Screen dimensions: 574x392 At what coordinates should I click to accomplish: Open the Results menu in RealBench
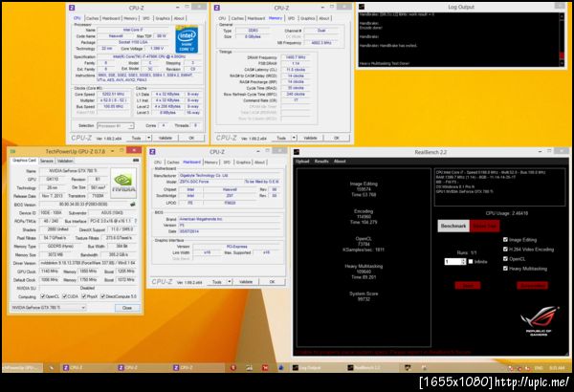click(321, 161)
